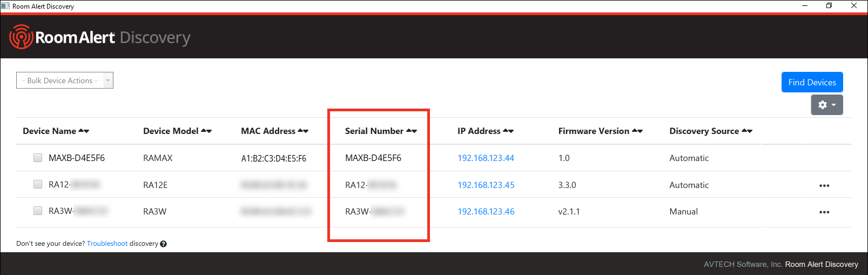Open the gear settings dropdown

tap(826, 105)
